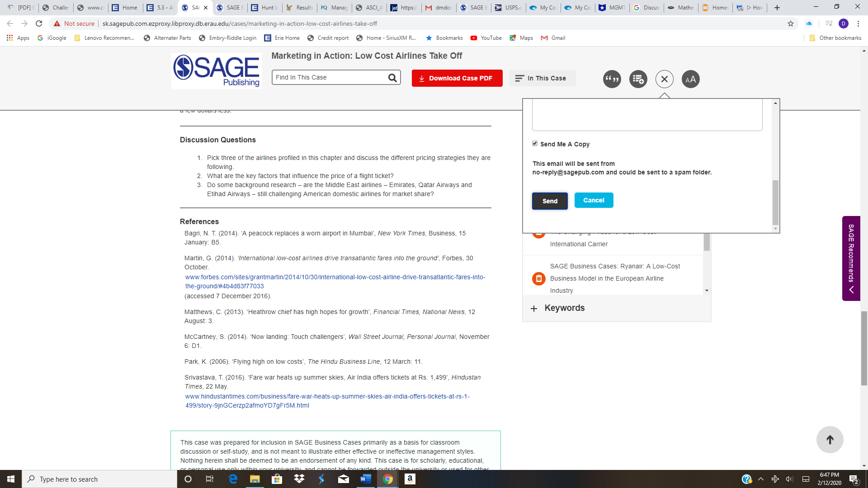Close the email sharing popup with X icon
This screenshot has width=868, height=488.
(x=664, y=79)
